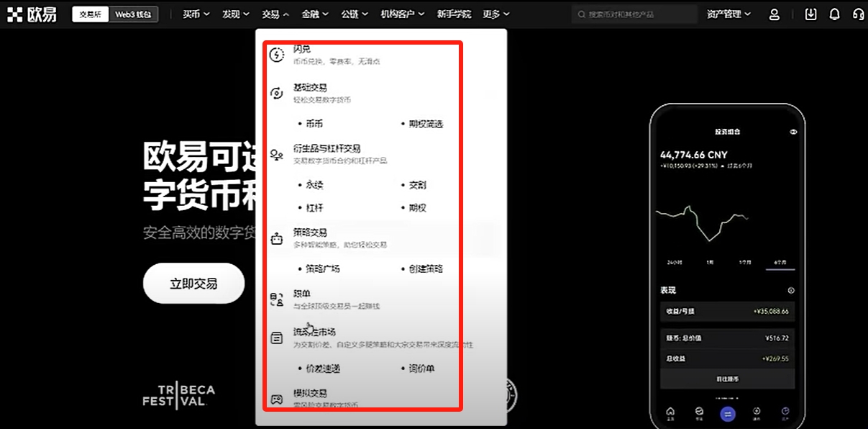The height and width of the screenshot is (429, 868).
Task: Click the 欧易 OKX logo
Action: pyautogui.click(x=32, y=14)
